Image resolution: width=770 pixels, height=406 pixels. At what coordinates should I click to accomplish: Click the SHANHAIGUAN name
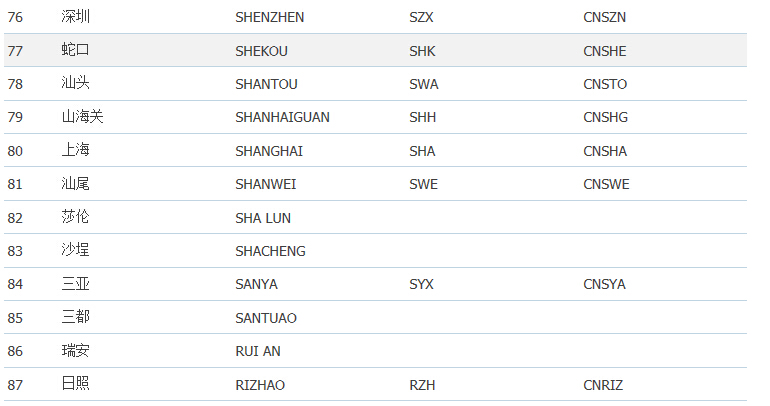(282, 117)
